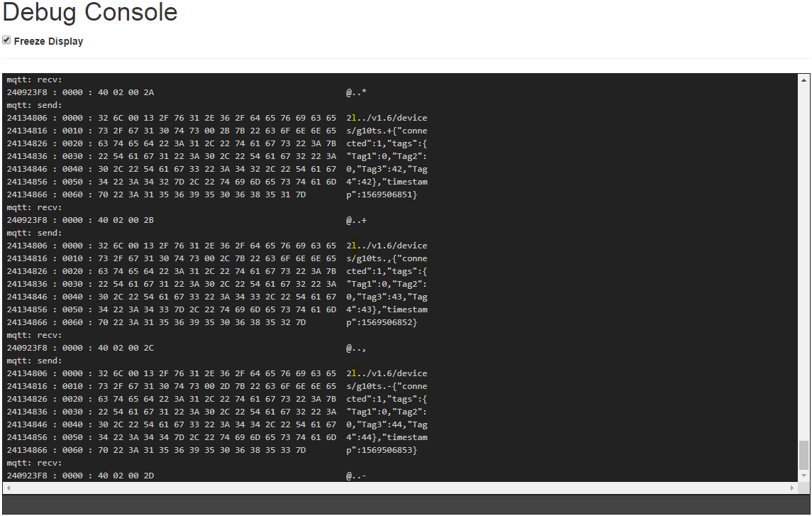Click the ASCII text p":1569506853}
Screen dimensions: 812x516
click(382, 450)
